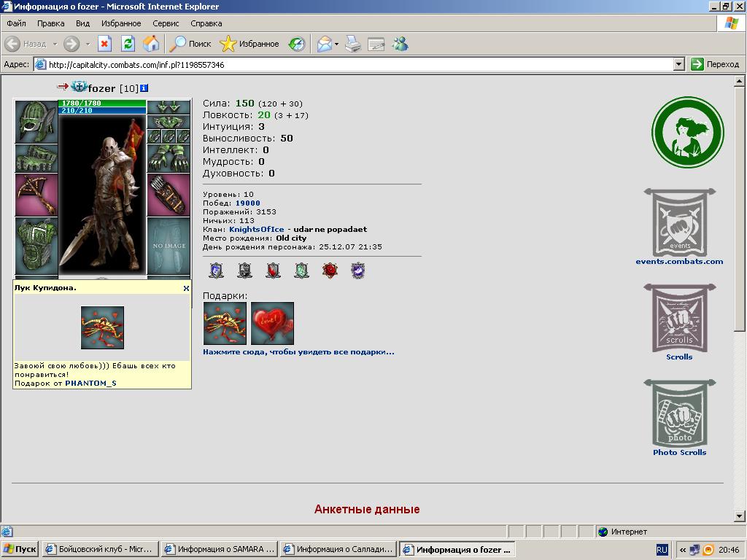Click the middle ring slot
This screenshot has height=560, width=747.
(x=169, y=136)
